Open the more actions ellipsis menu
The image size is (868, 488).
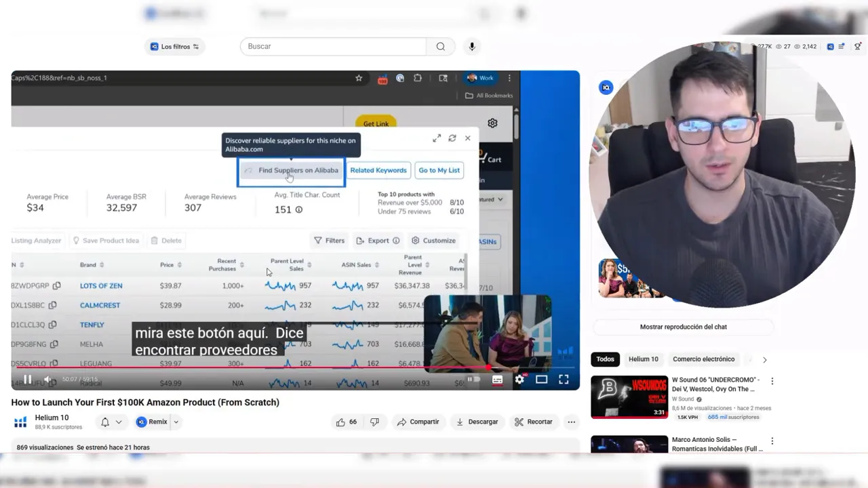(x=571, y=422)
